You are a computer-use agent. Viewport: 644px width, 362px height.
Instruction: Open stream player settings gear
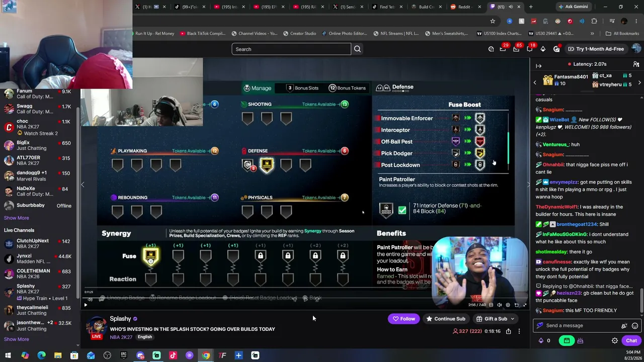click(x=508, y=305)
